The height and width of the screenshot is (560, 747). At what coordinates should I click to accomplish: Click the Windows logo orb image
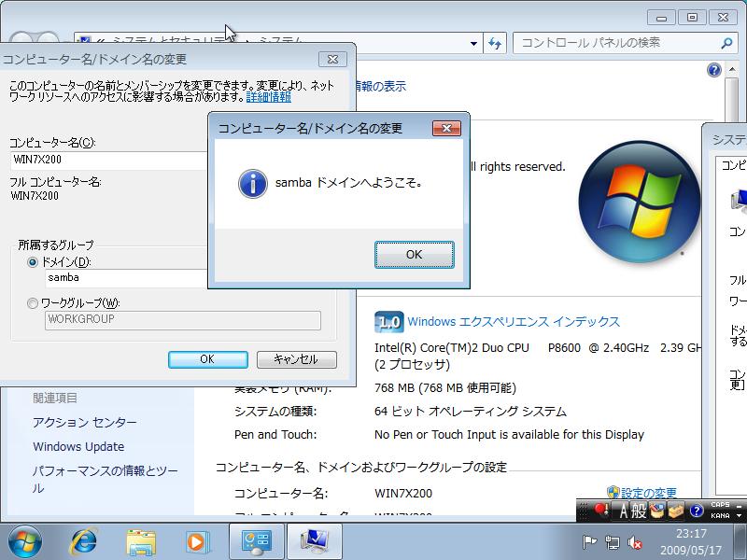pos(639,202)
